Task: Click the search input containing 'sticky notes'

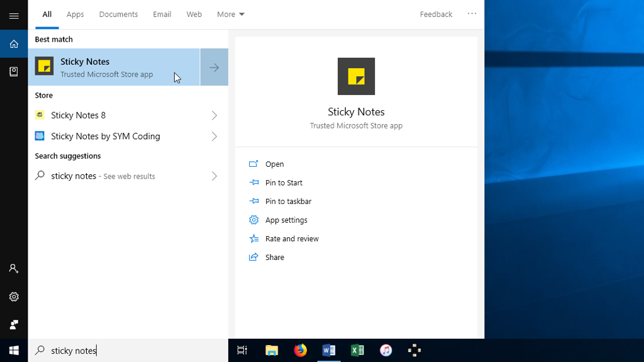Action: click(x=128, y=351)
